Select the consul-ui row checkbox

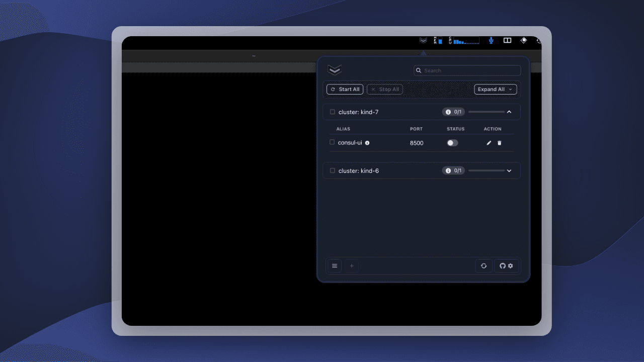(x=332, y=142)
